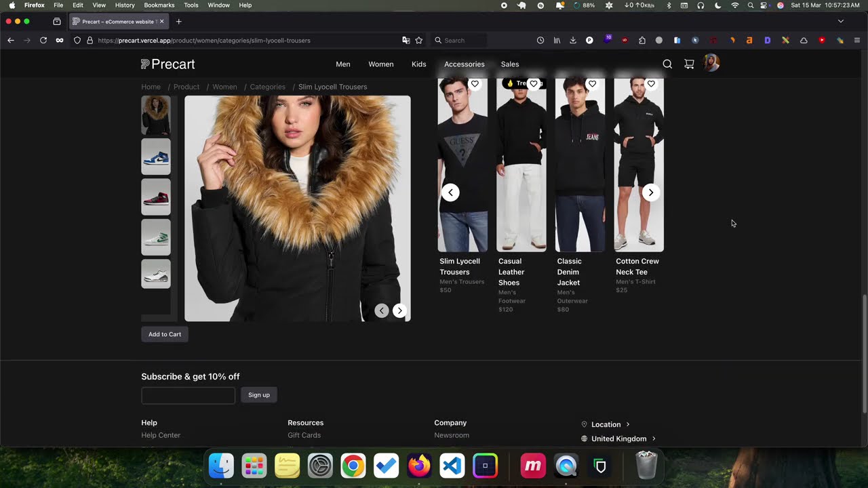Click the product carousel previous arrow
This screenshot has width=868, height=488.
click(x=450, y=192)
